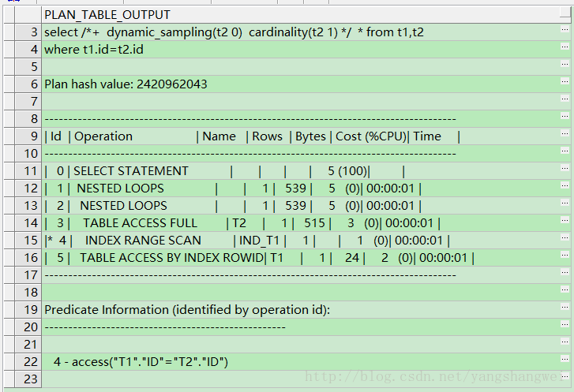This screenshot has width=574, height=392.
Task: Select row number 11 header
Action: click(x=30, y=170)
